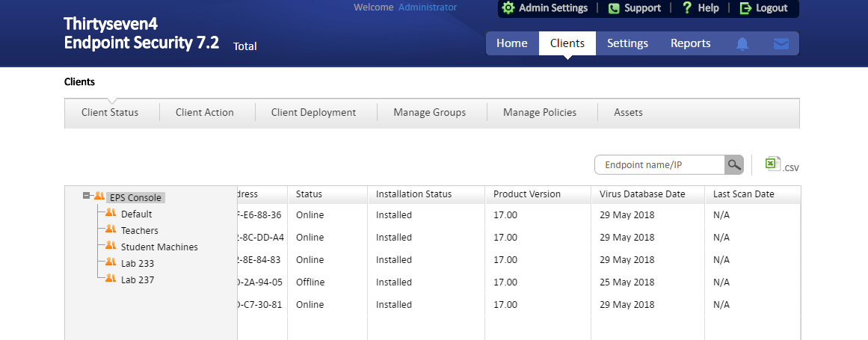This screenshot has height=340, width=868.
Task: Select the Student Machines group
Action: pyautogui.click(x=159, y=247)
